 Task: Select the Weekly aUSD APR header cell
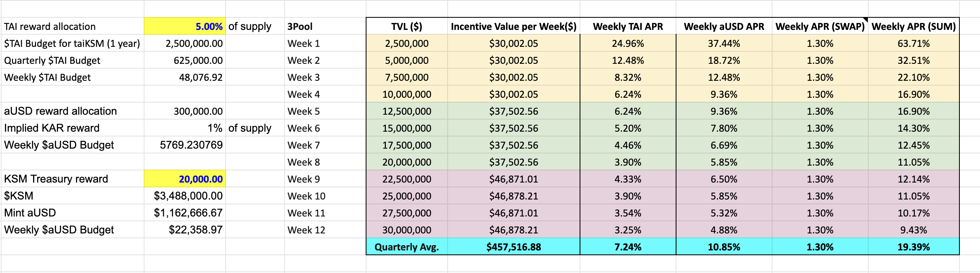point(724,27)
